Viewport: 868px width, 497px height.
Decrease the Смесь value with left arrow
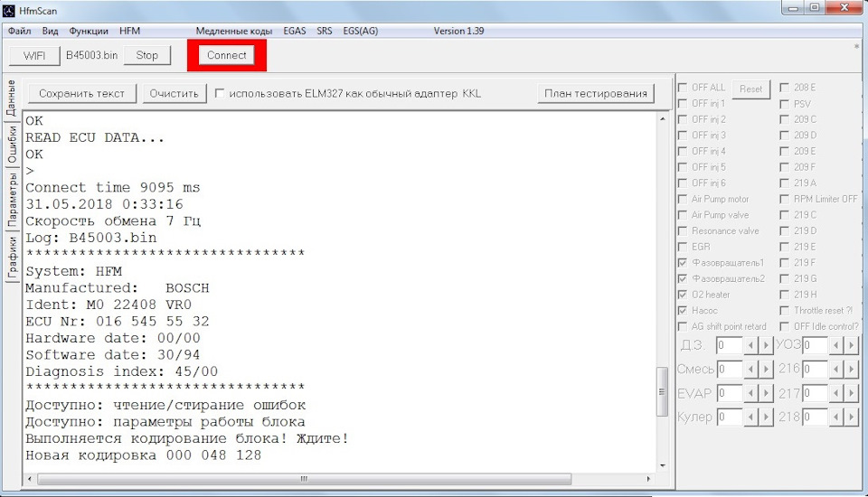pyautogui.click(x=750, y=370)
